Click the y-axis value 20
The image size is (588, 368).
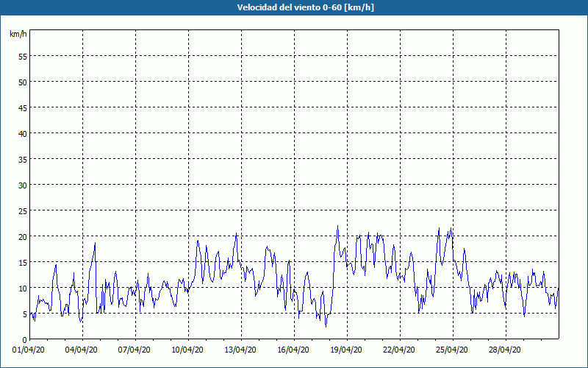click(23, 237)
